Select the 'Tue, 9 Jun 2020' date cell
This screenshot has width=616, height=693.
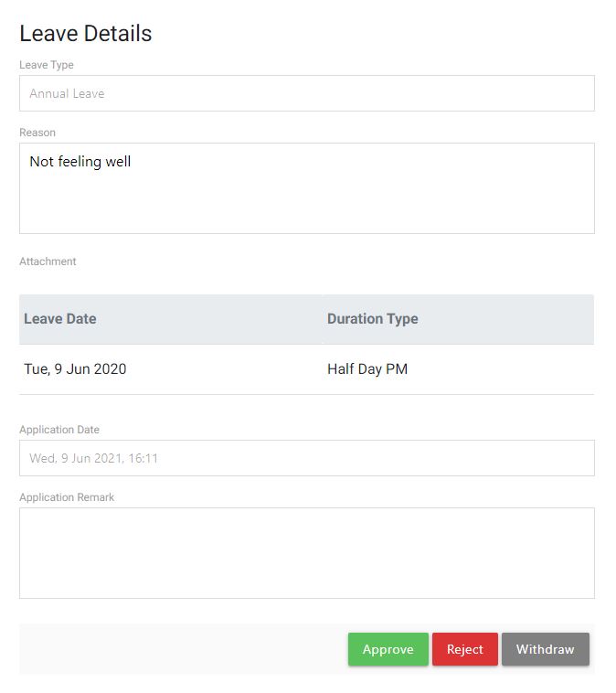tap(75, 369)
